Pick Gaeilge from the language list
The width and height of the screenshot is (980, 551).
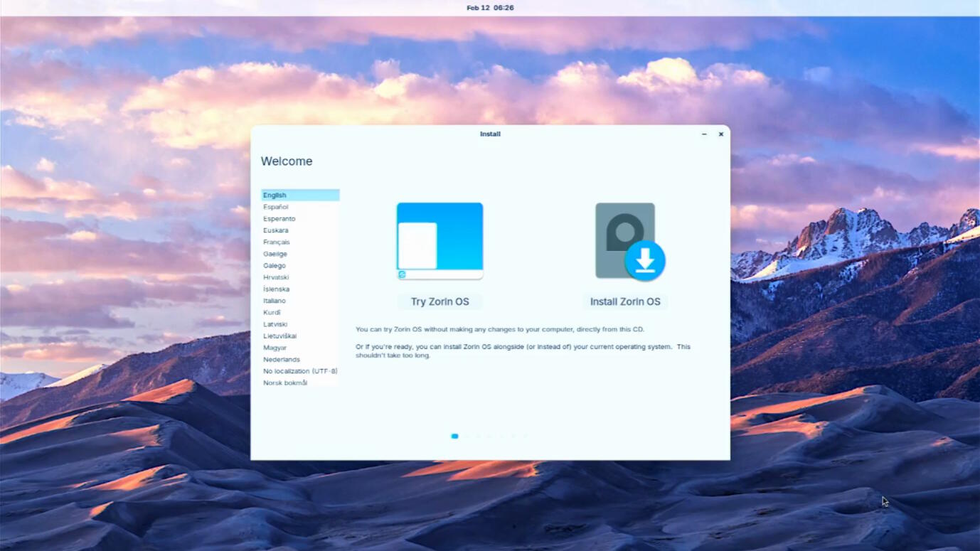click(300, 254)
